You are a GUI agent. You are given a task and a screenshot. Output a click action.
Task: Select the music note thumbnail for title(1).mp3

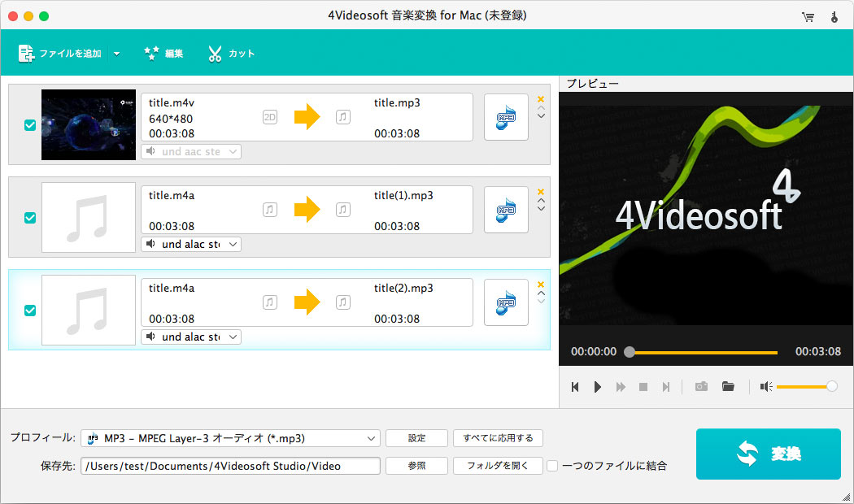click(x=88, y=217)
